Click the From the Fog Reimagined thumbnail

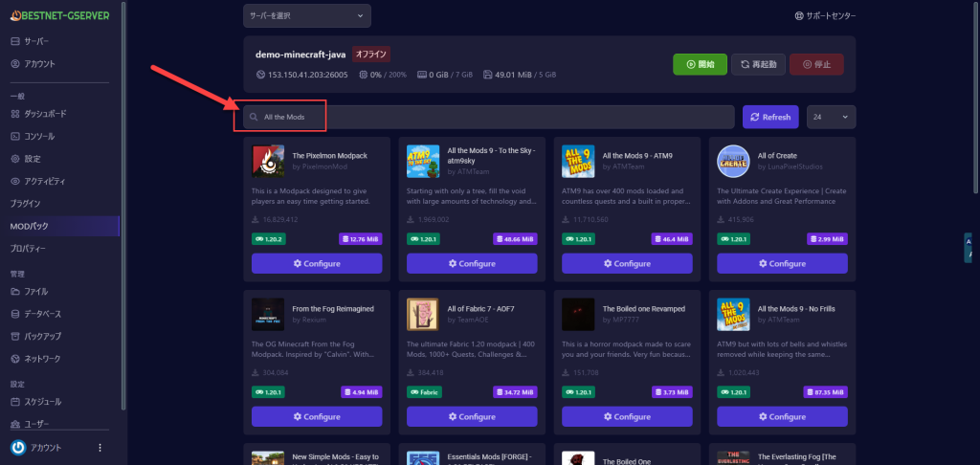pyautogui.click(x=268, y=315)
